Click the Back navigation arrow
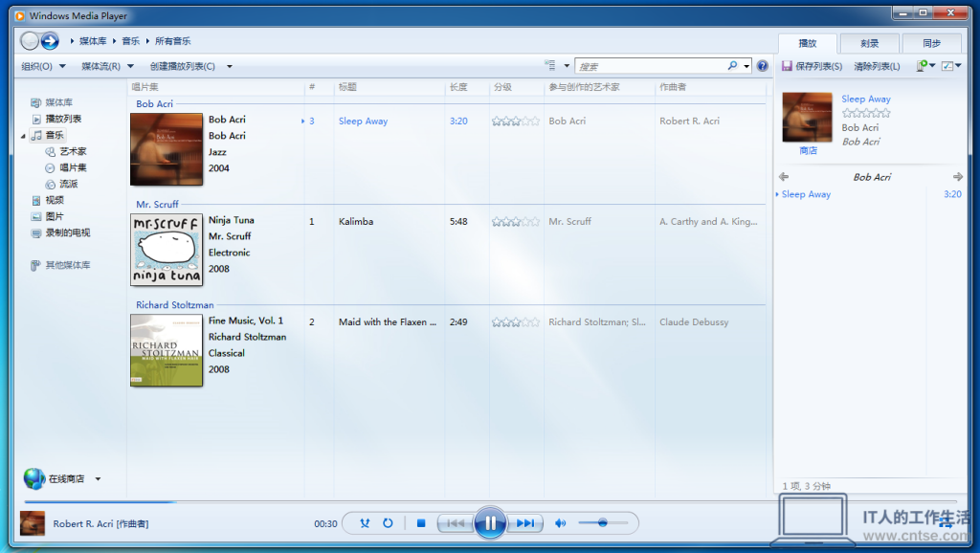980x553 pixels. pos(30,41)
